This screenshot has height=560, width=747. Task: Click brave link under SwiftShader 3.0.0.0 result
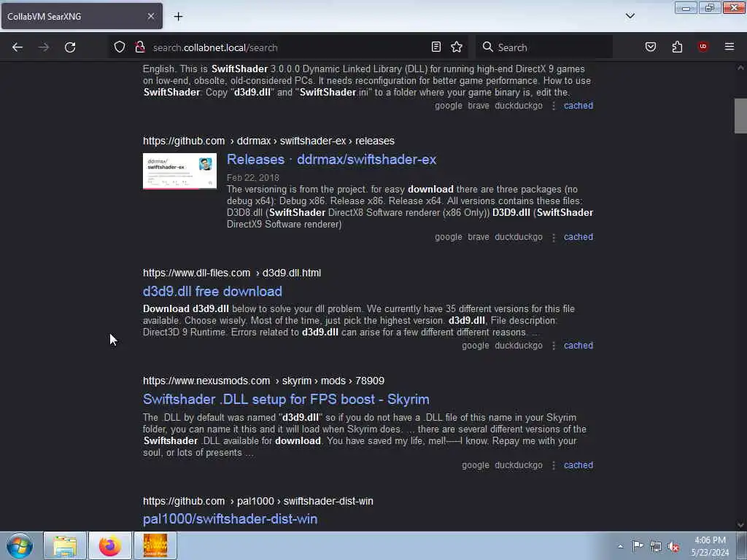coord(479,106)
